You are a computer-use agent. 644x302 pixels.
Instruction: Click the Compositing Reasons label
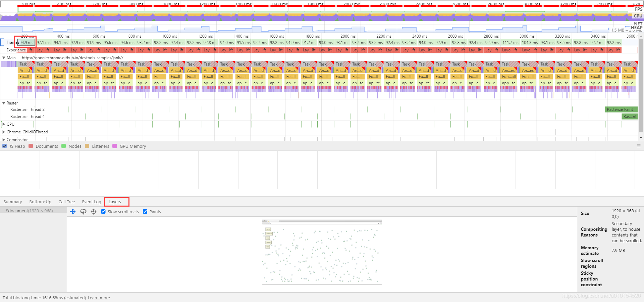point(594,232)
